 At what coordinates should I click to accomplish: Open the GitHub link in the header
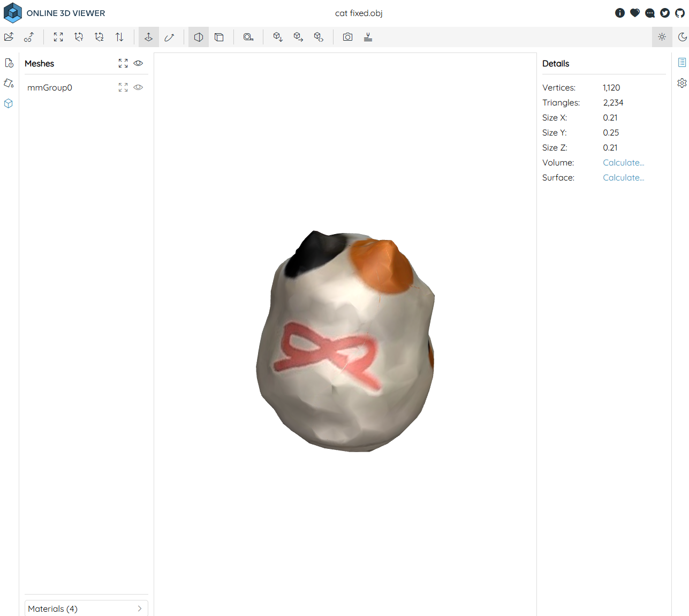coord(680,13)
